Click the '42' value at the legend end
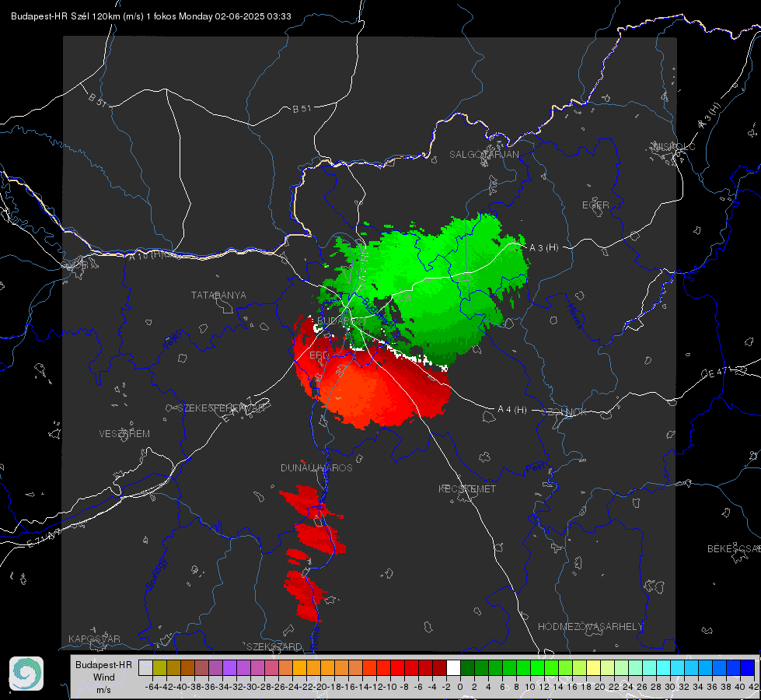The width and height of the screenshot is (761, 700). (754, 687)
